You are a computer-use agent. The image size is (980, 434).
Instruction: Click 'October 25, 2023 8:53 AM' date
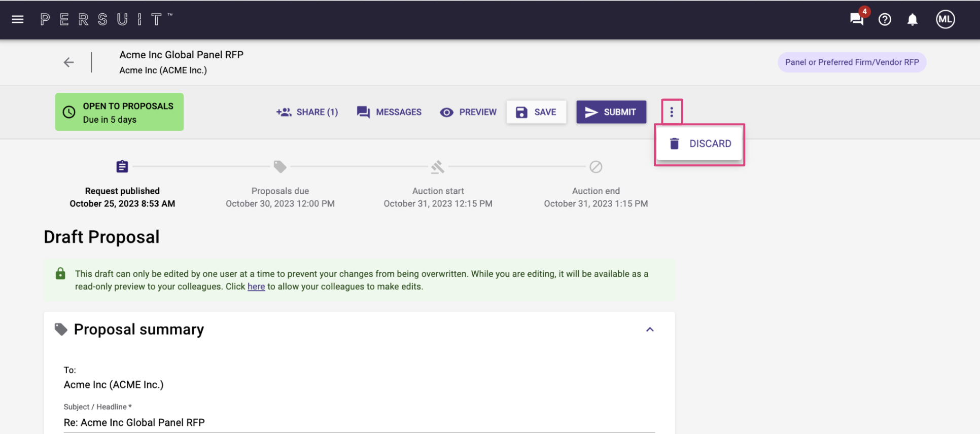pos(122,203)
